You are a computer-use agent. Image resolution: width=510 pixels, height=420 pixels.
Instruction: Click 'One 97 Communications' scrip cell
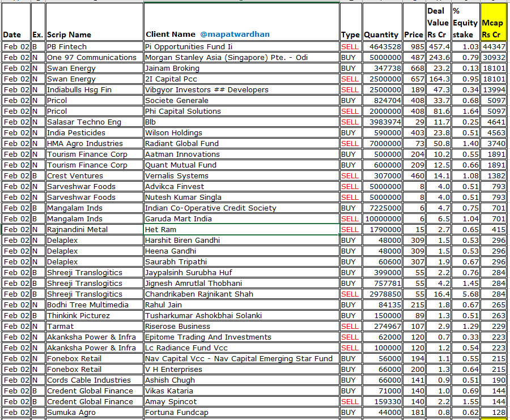(94, 58)
